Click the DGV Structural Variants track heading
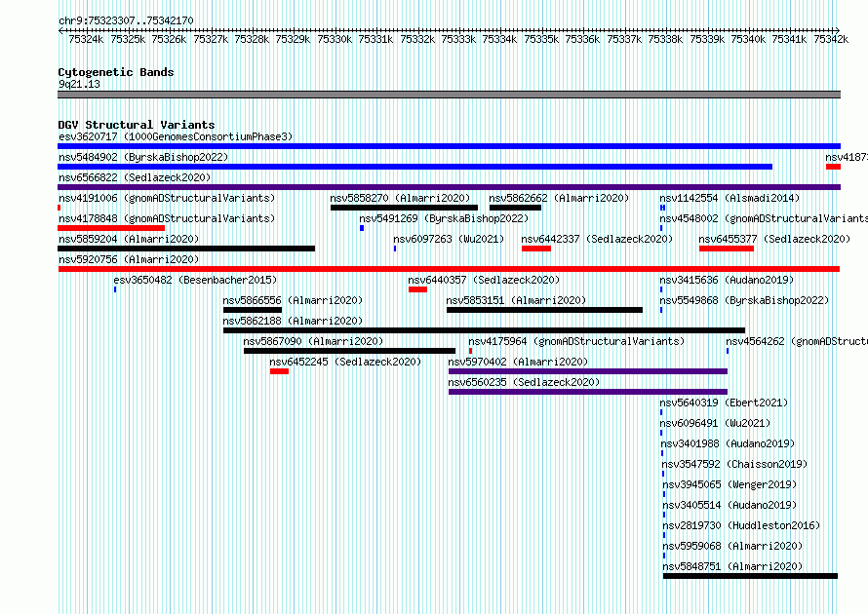868x614 pixels. (137, 125)
